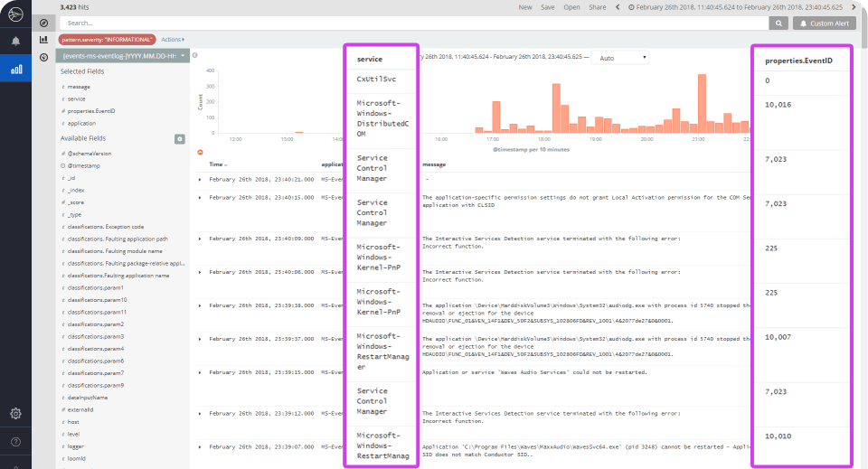
Task: Collapse the histogram with orange chevron
Action: 200,152
